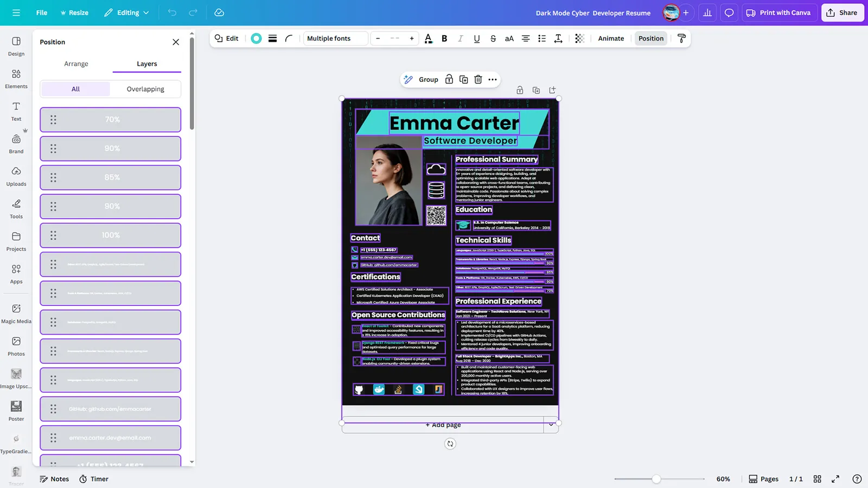The width and height of the screenshot is (868, 488).
Task: Open the Elements sidebar panel
Action: tap(16, 78)
